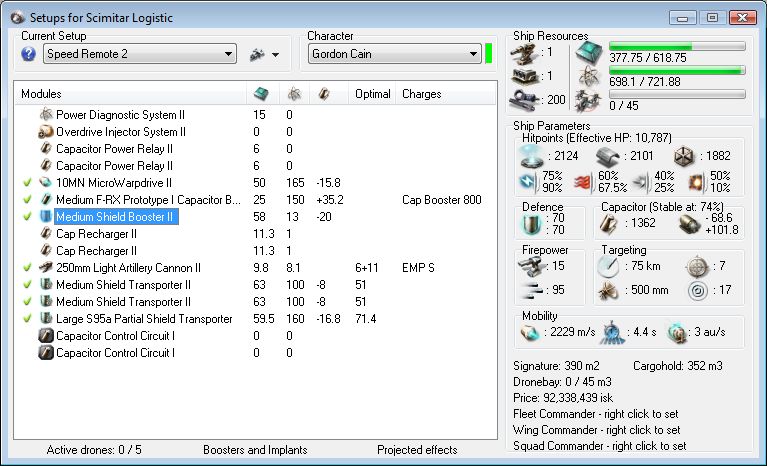Click the CPU usage bar 377.75 / 618.75
The image size is (767, 466).
[x=677, y=46]
